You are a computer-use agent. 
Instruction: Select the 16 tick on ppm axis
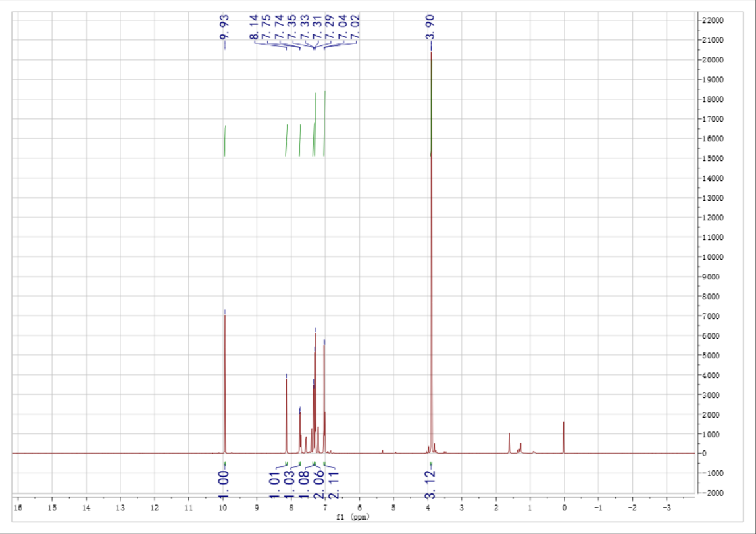tap(18, 508)
